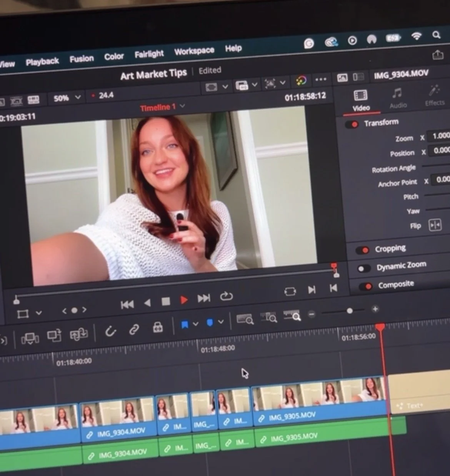Play the timeline forward
The width and height of the screenshot is (450, 476).
pos(184,300)
